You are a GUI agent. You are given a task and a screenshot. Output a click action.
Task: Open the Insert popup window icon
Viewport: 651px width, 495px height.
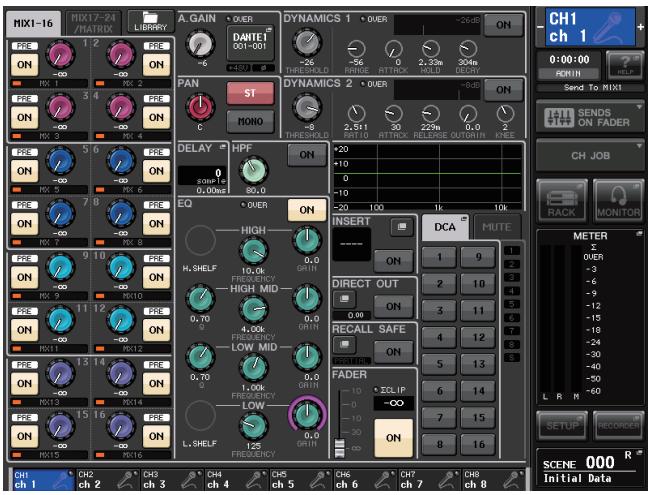point(401,227)
